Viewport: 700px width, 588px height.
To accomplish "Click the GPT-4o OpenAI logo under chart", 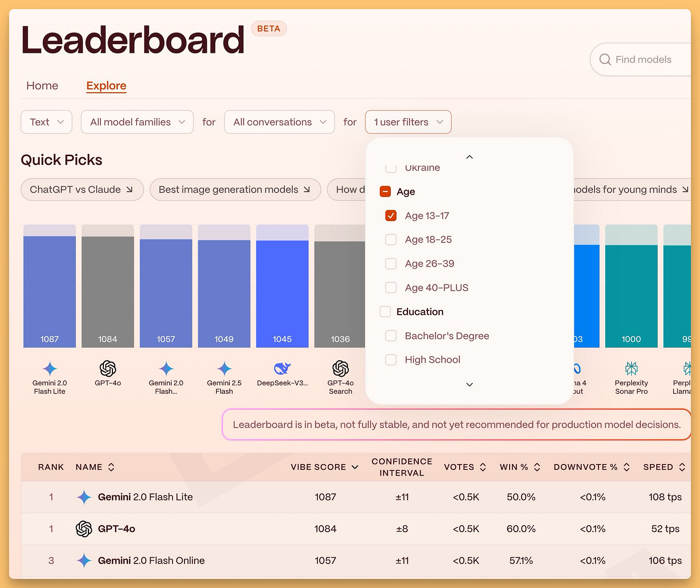I will pos(108,368).
